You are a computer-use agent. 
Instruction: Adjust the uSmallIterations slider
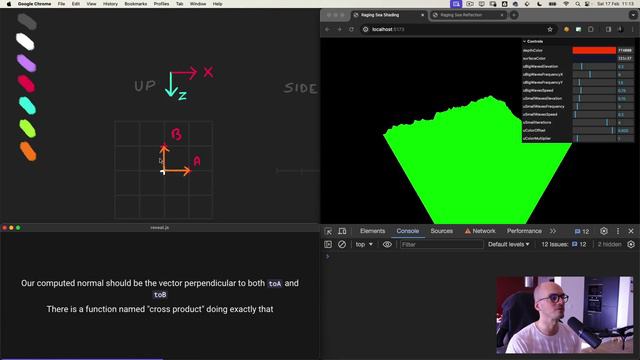coord(594,122)
